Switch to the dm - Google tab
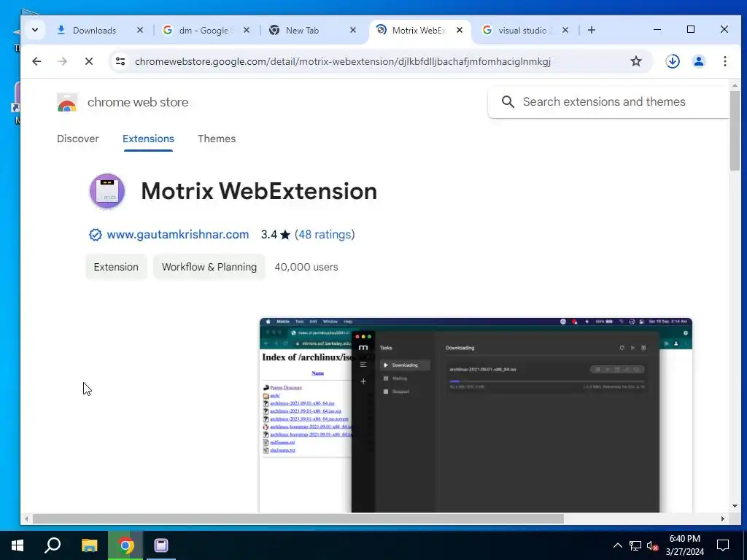The image size is (747, 560). 205,30
